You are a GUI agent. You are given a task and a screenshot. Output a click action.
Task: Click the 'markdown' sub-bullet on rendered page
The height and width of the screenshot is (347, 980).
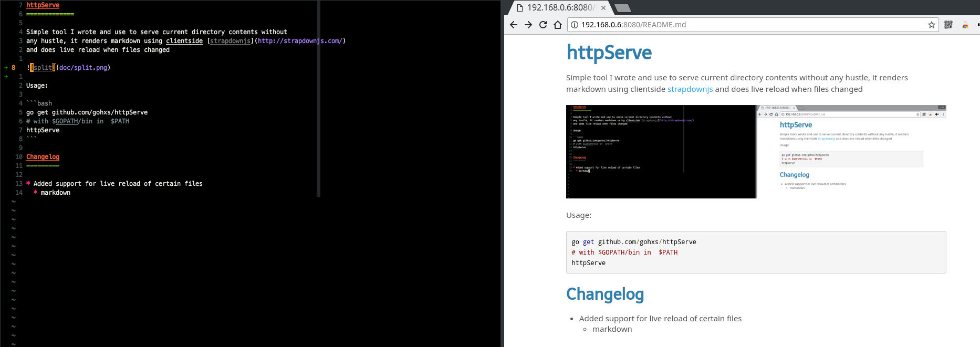coord(612,329)
